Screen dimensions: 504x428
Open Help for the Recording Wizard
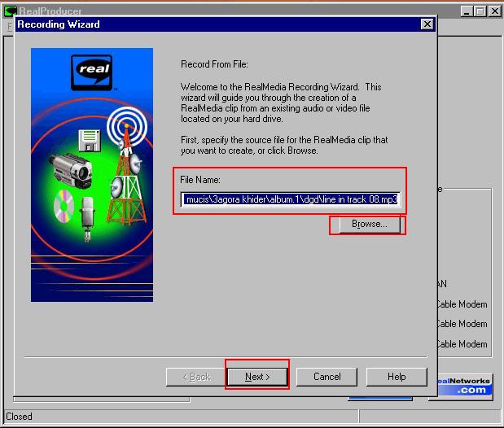click(x=397, y=377)
